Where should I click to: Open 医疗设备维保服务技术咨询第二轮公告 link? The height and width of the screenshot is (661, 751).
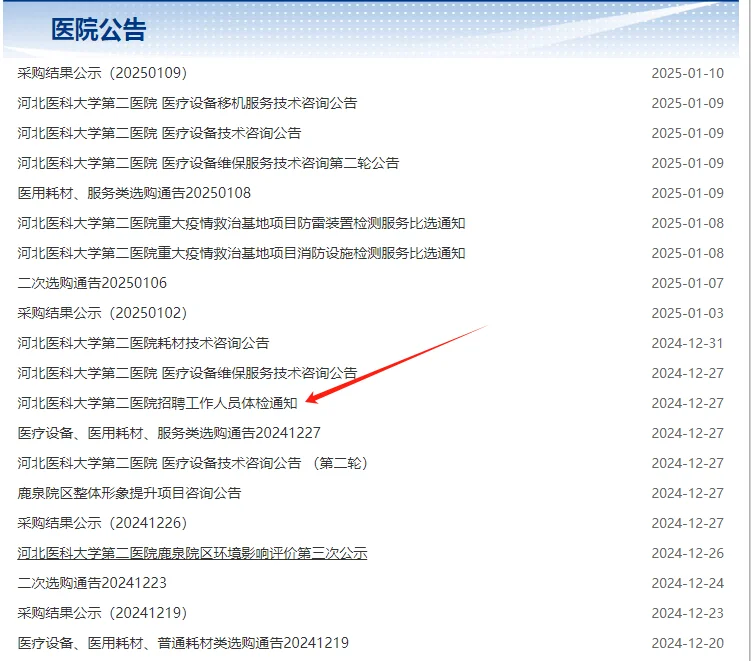point(208,163)
